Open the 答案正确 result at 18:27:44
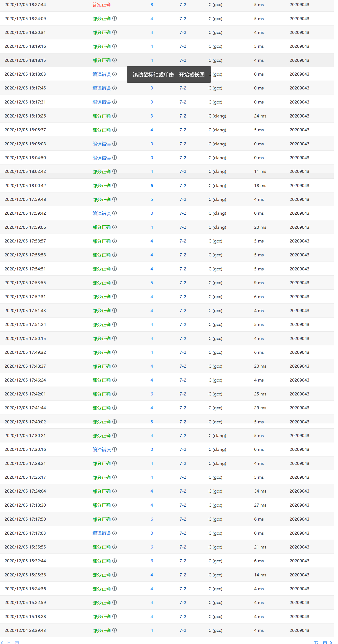The height and width of the screenshot is (644, 338). pos(101,4)
